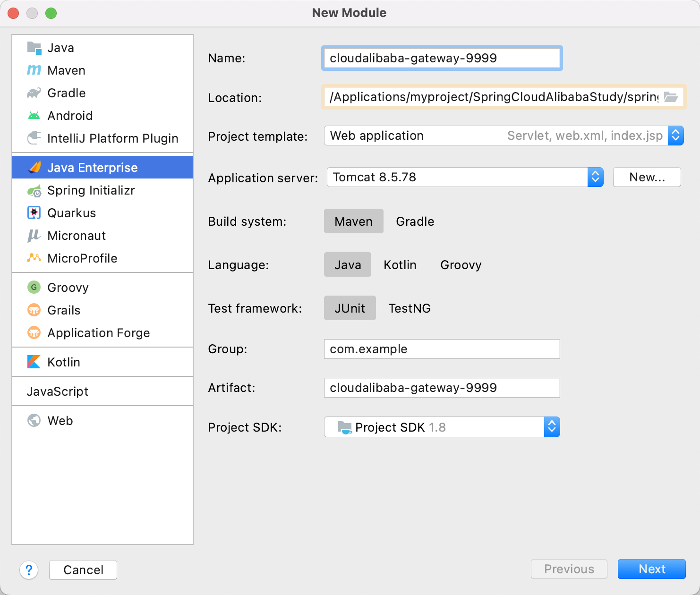The height and width of the screenshot is (595, 700).
Task: Select Gradle as the build system
Action: click(415, 221)
